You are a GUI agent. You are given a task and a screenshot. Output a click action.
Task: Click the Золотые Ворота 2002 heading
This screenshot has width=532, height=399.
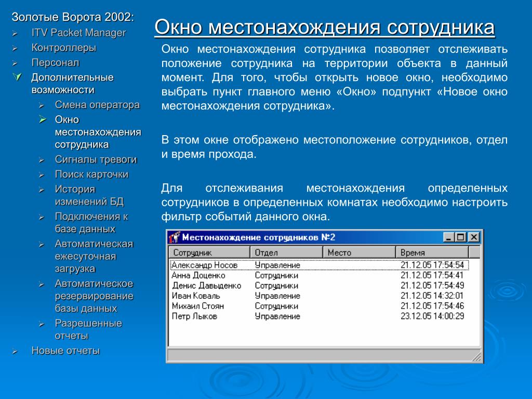click(x=73, y=17)
